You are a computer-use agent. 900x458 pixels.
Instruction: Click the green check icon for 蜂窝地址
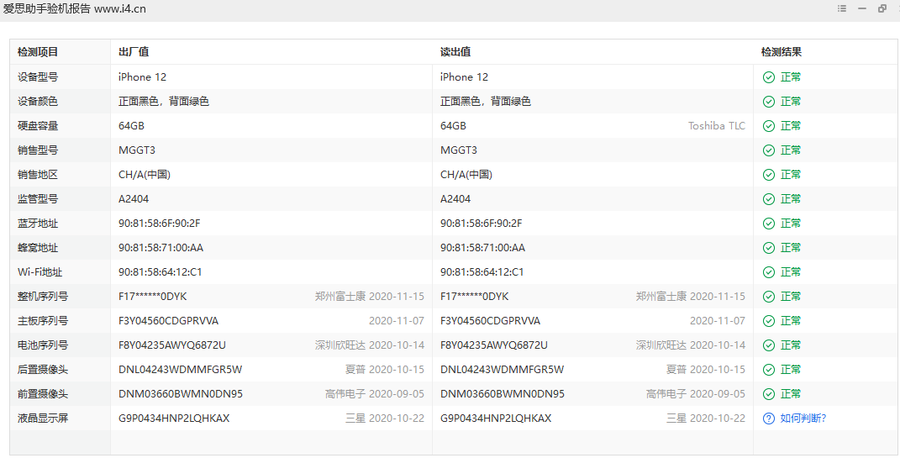click(769, 248)
